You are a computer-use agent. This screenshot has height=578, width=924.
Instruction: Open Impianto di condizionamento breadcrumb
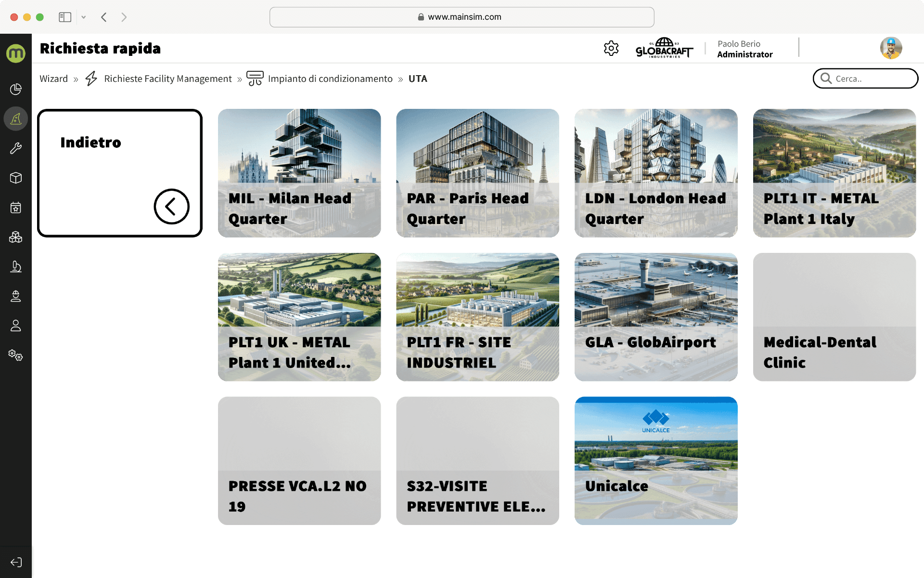[330, 79]
